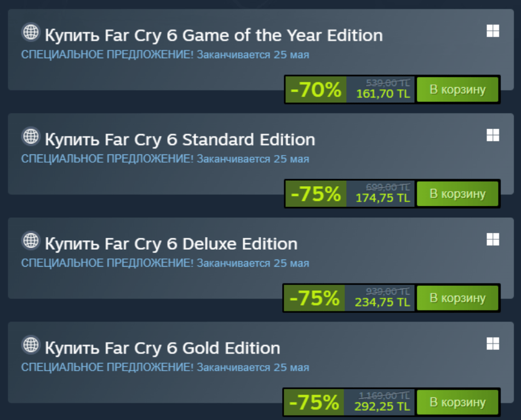Click globe icon beside Gold Edition
This screenshot has width=521, height=420.
point(31,345)
